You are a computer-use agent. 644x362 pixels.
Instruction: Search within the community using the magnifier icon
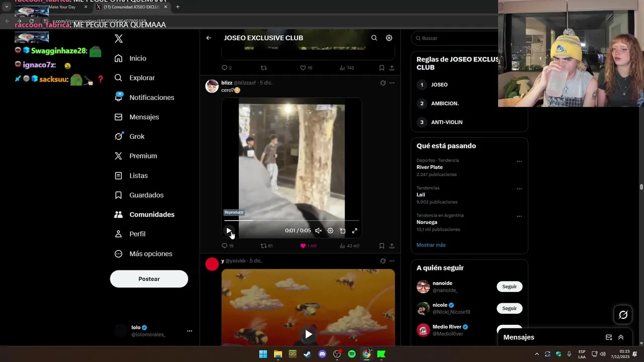(374, 38)
